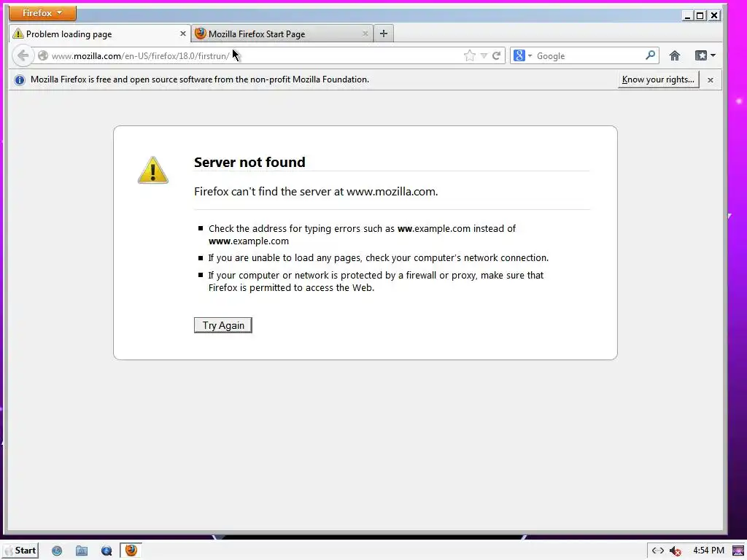The image size is (747, 560).
Task: Launch the globe browser icon on taskbar
Action: [57, 551]
